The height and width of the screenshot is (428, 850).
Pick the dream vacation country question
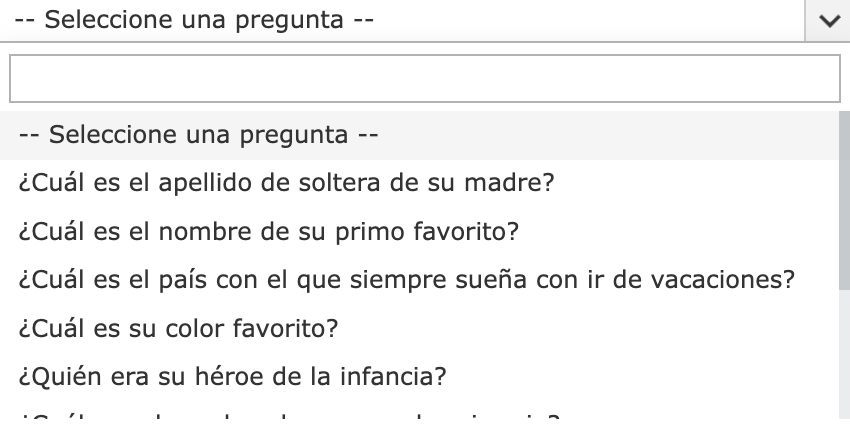pyautogui.click(x=406, y=280)
